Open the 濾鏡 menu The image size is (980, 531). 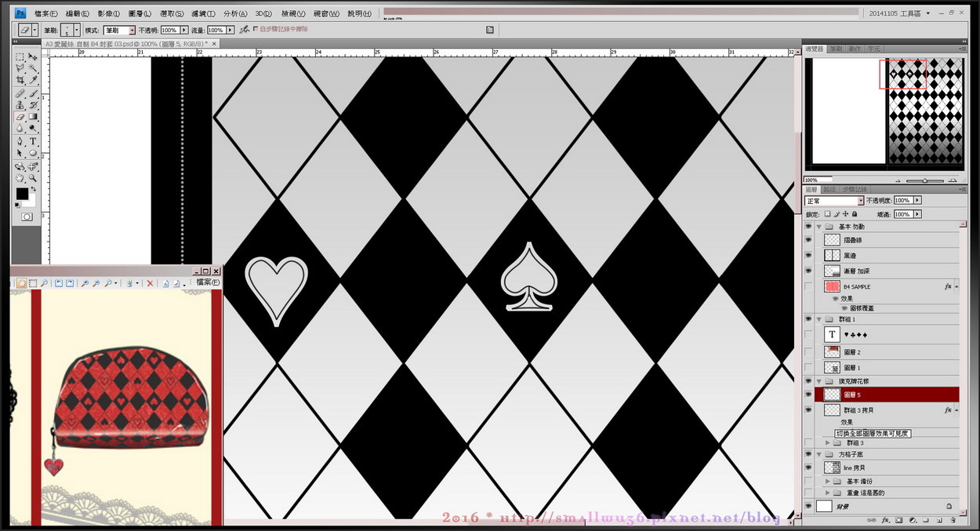coord(203,13)
